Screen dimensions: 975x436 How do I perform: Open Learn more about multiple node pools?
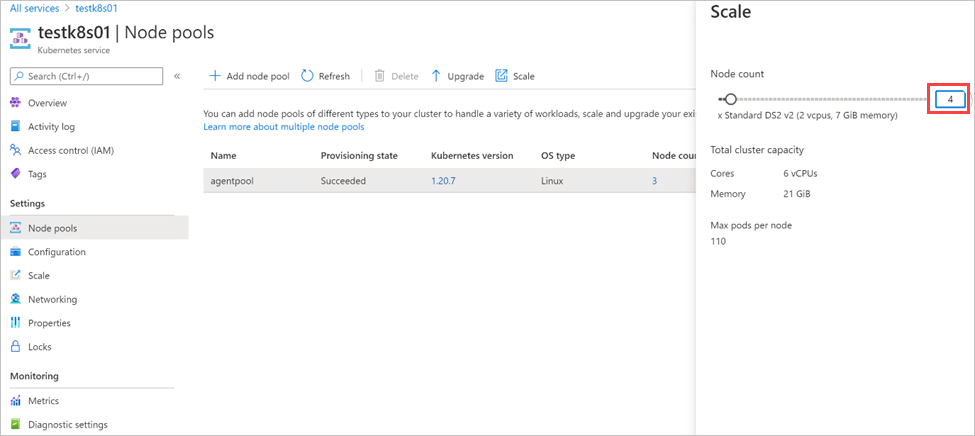(283, 127)
